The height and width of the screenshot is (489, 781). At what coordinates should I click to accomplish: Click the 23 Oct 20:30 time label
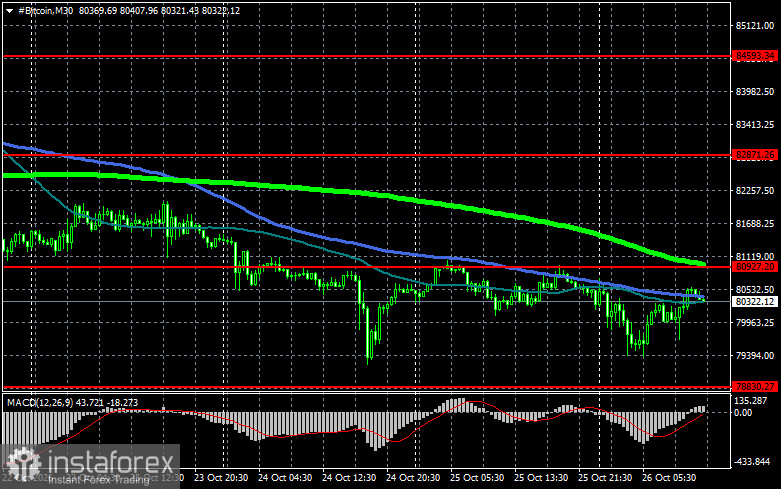pyautogui.click(x=221, y=478)
